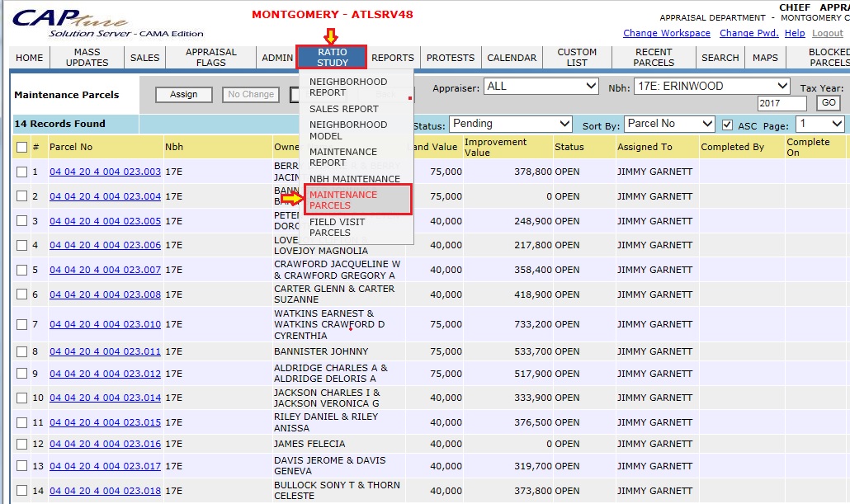Screen dimensions: 850x504
Task: Click the Change Workspace link
Action: click(x=666, y=34)
